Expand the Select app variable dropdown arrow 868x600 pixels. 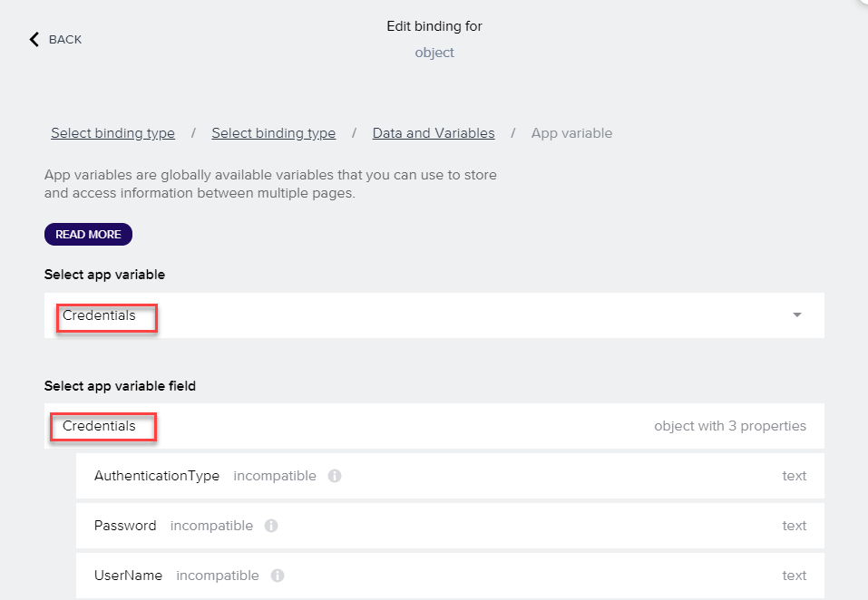point(796,315)
